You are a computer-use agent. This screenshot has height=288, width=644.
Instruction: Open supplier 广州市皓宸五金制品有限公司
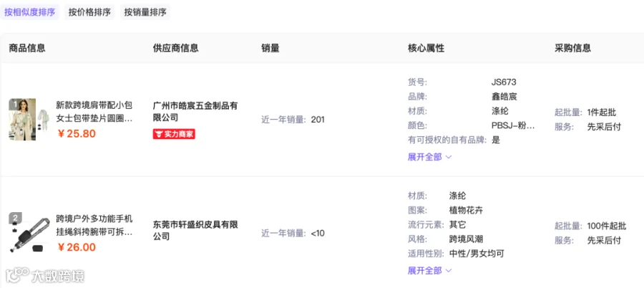tap(195, 112)
